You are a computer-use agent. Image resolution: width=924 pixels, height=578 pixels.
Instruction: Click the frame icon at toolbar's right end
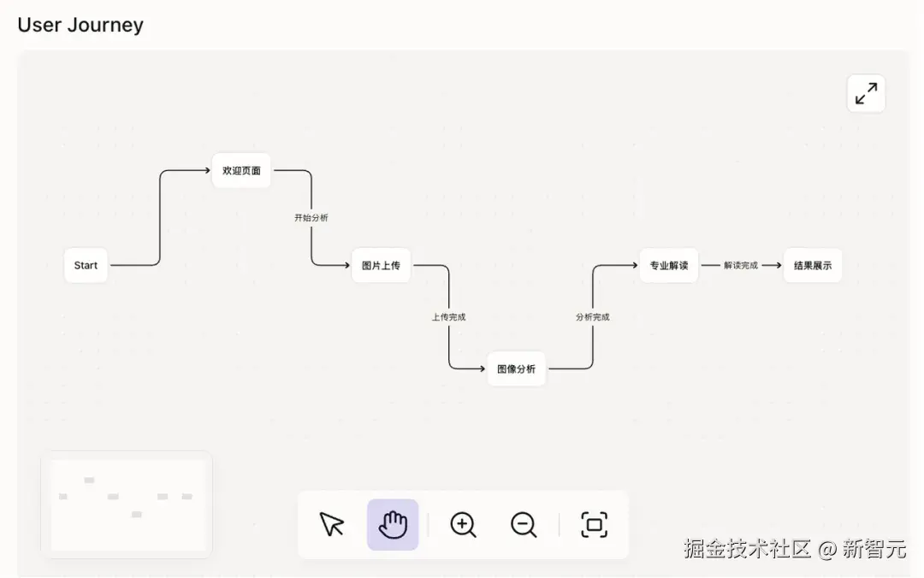(x=594, y=525)
